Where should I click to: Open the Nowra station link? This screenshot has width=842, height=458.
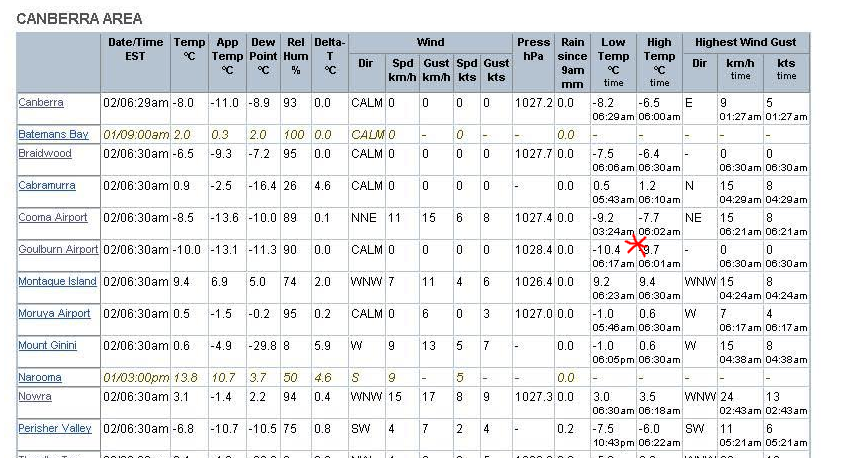point(35,396)
